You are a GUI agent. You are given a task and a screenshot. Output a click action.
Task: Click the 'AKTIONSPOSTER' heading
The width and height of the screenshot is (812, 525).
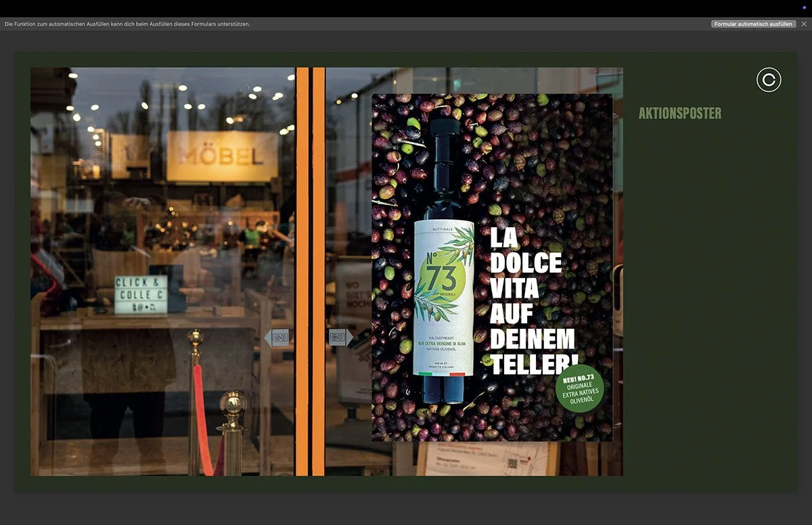coord(680,114)
